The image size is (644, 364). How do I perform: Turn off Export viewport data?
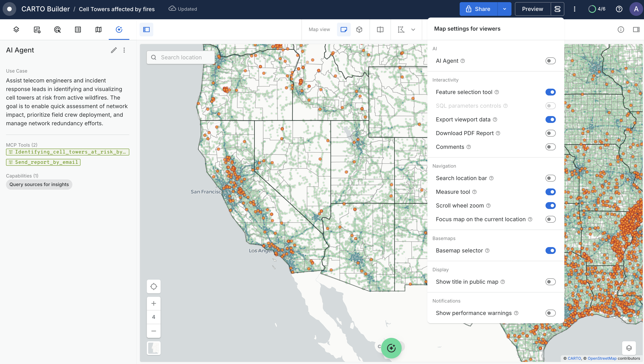[550, 119]
